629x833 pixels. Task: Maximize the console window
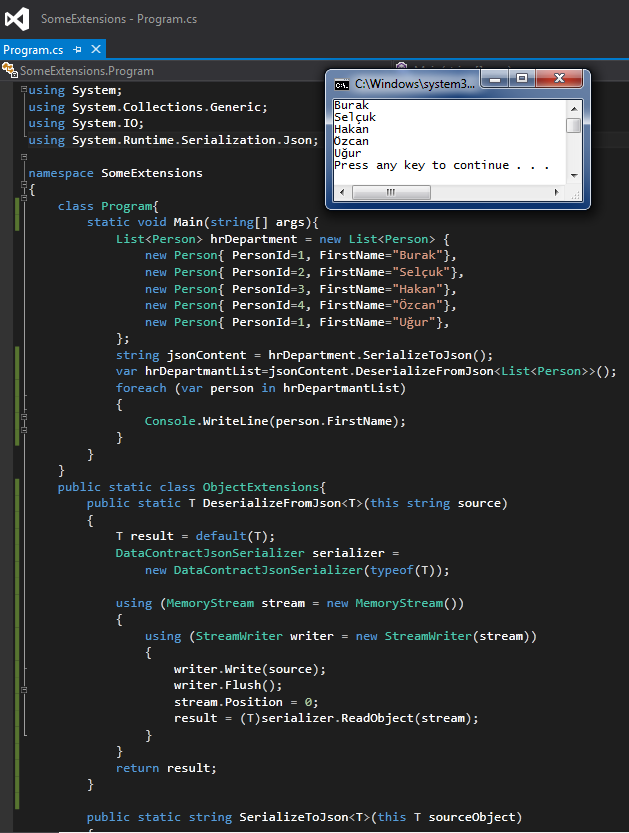click(x=522, y=79)
